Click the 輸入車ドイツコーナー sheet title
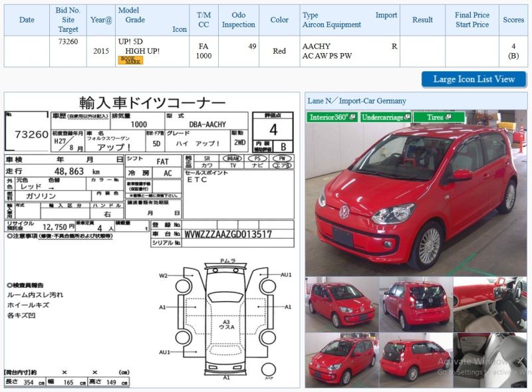This screenshot has width=532, height=392. point(152,102)
